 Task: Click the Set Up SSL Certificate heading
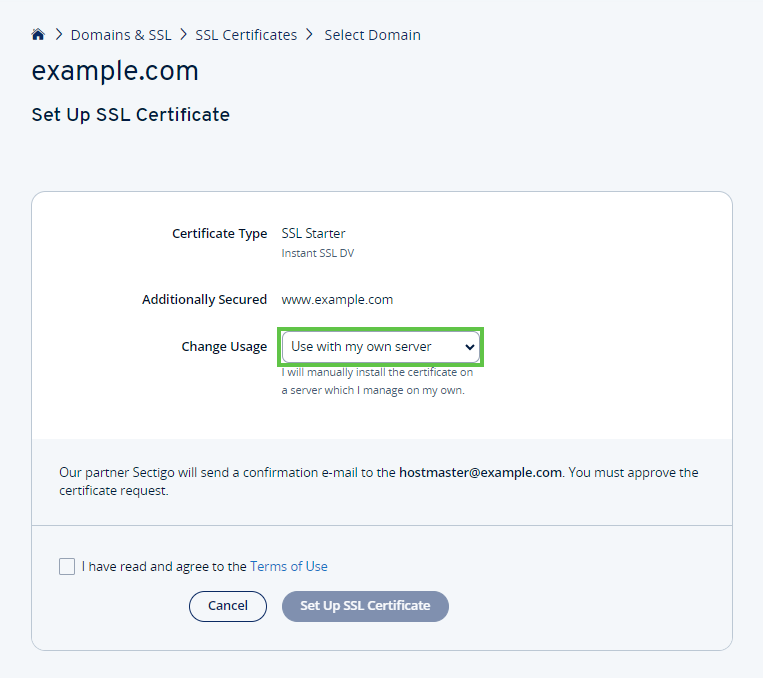131,115
